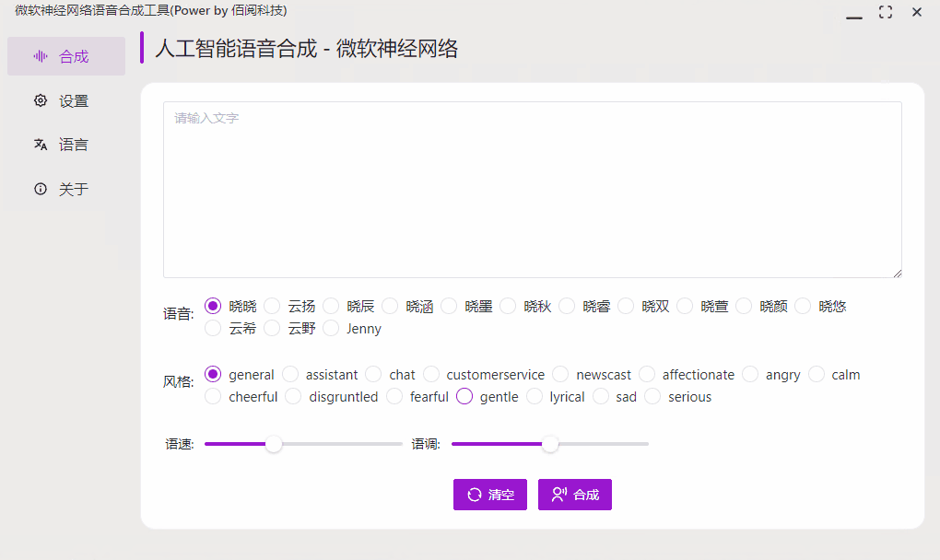Select the 晓墨 voice

click(x=449, y=306)
